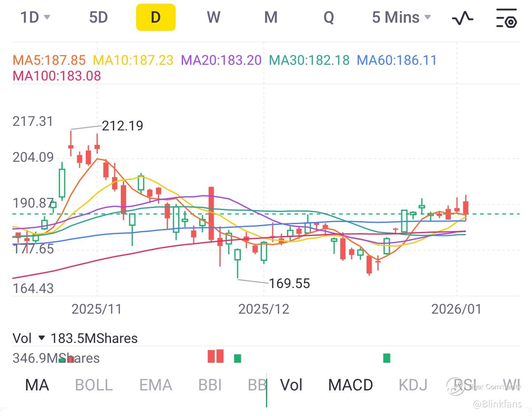Expand the 1D timeframe dropdown
Image resolution: width=532 pixels, height=416 pixels.
[35, 17]
